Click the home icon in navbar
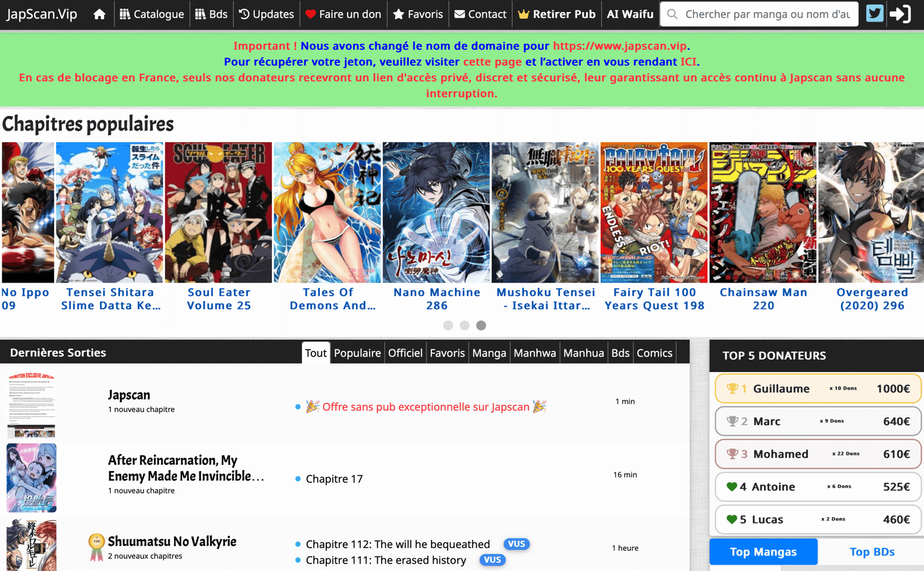924x571 pixels. pos(99,14)
